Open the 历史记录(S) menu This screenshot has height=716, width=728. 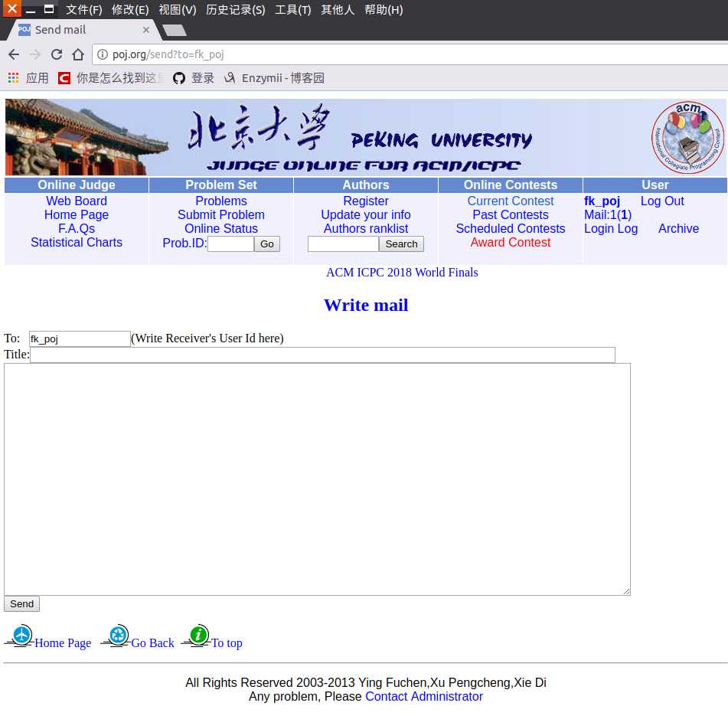pyautogui.click(x=235, y=9)
